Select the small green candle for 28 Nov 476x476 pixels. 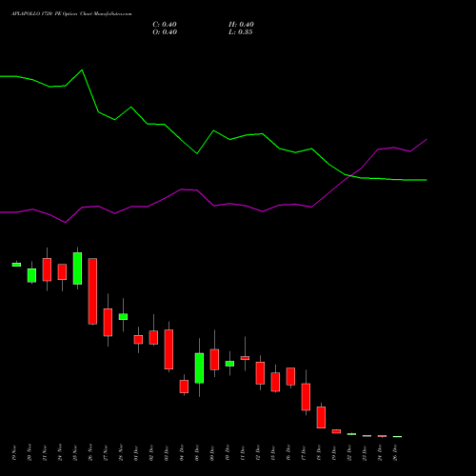[x=123, y=316]
